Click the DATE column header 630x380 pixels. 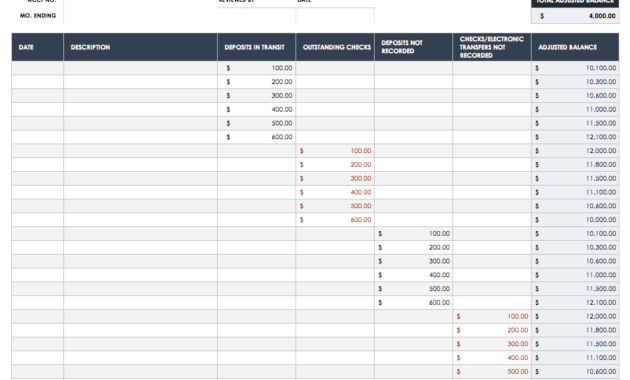click(x=37, y=47)
